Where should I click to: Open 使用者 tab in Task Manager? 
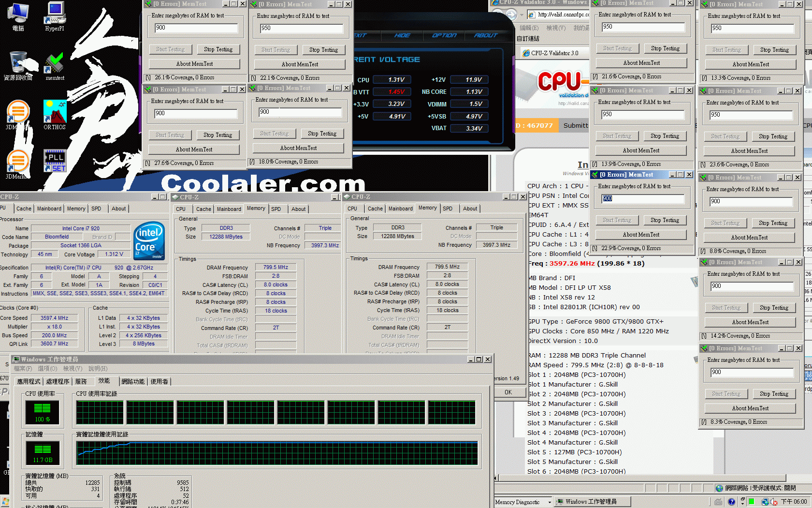[x=159, y=381]
